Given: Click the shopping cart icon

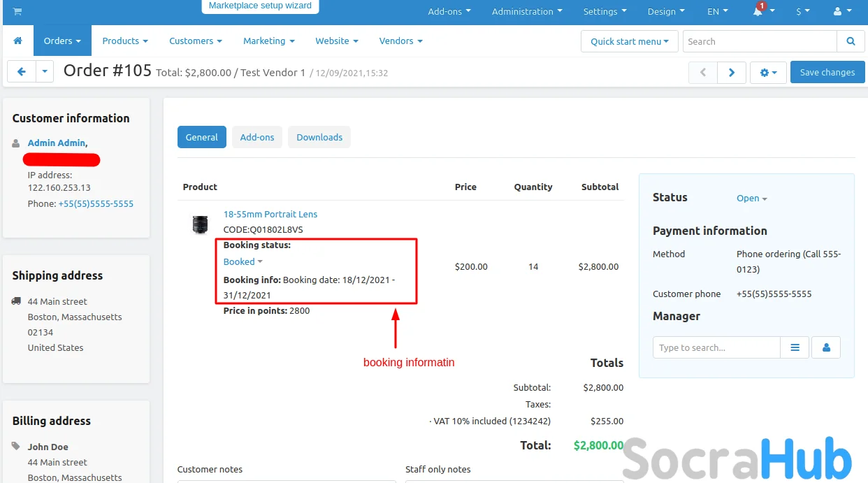Looking at the screenshot, I should click(17, 12).
